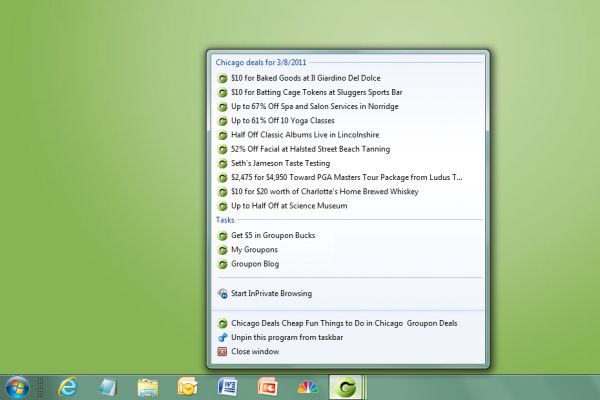The image size is (600, 400).
Task: Open the PGA Masters Tour Package deal
Action: point(347,178)
